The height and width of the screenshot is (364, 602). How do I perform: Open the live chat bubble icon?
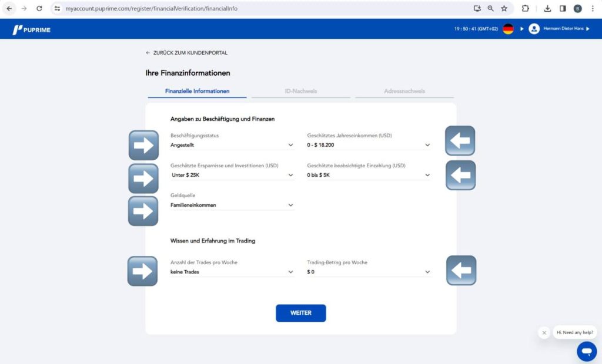coord(586,351)
